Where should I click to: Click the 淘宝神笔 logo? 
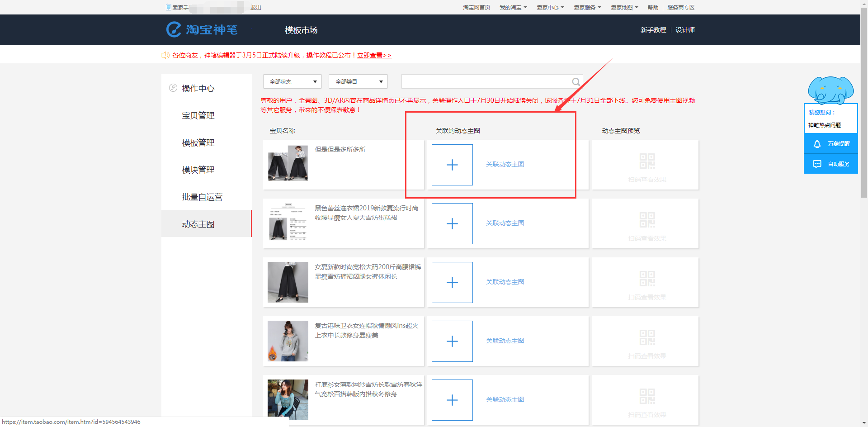[x=202, y=30]
